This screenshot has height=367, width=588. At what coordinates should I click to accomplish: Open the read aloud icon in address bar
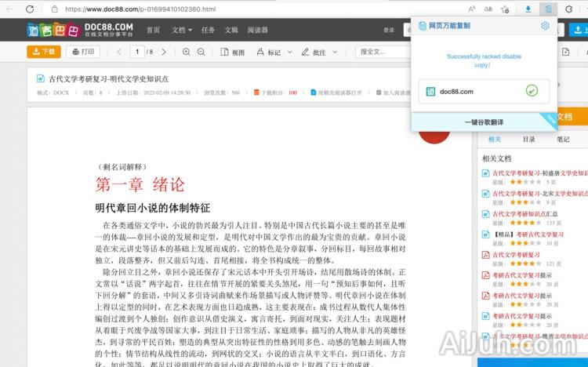click(472, 9)
